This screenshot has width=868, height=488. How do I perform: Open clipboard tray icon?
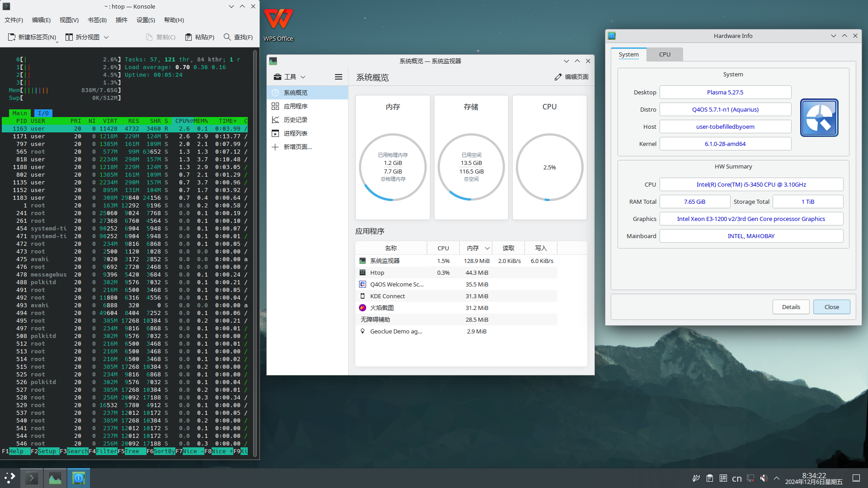coord(710,478)
